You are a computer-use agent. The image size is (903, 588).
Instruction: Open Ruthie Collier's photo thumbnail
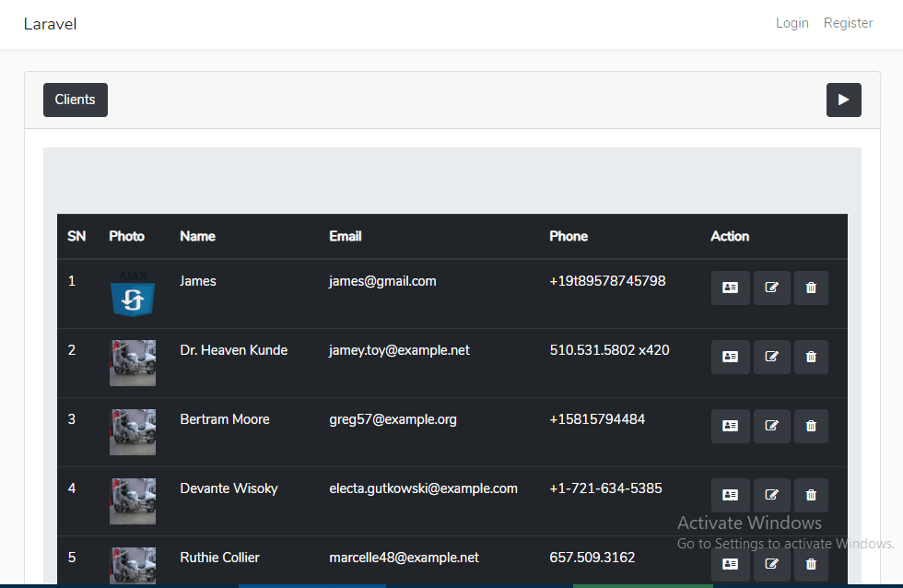click(x=133, y=566)
